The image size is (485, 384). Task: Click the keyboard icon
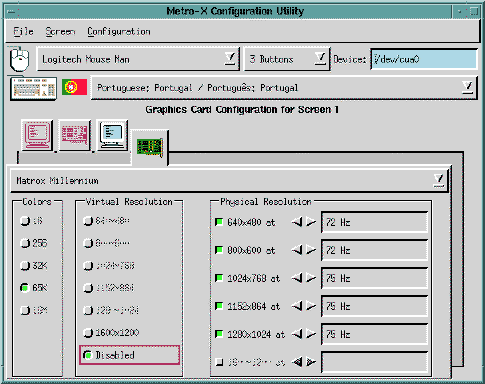coord(33,88)
